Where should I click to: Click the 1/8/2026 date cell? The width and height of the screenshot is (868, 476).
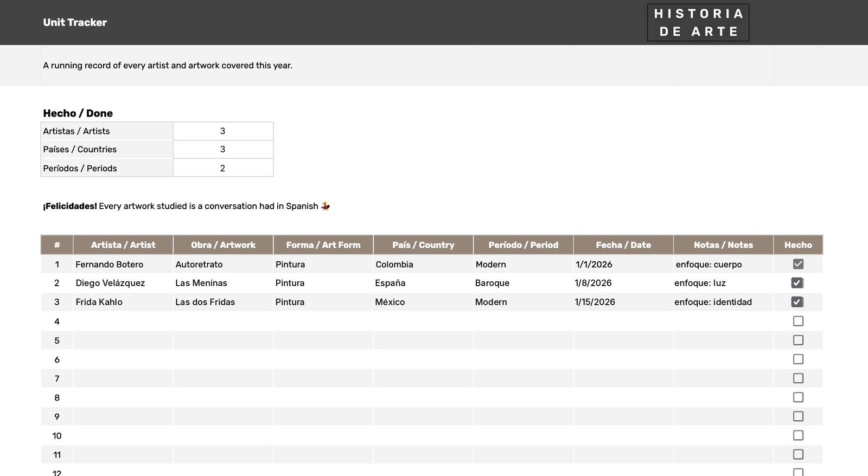point(623,283)
